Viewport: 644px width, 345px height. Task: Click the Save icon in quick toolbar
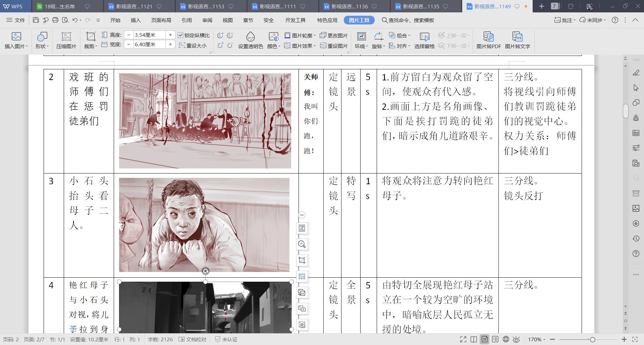click(36, 20)
